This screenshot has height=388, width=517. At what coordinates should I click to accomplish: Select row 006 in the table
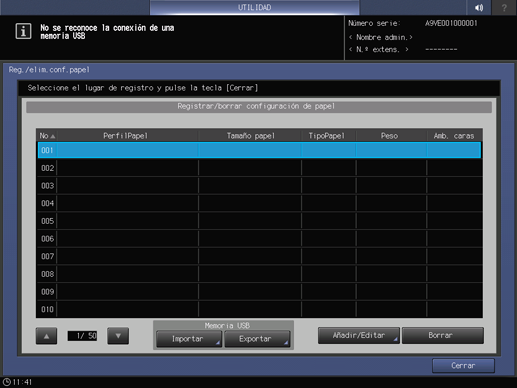259,239
